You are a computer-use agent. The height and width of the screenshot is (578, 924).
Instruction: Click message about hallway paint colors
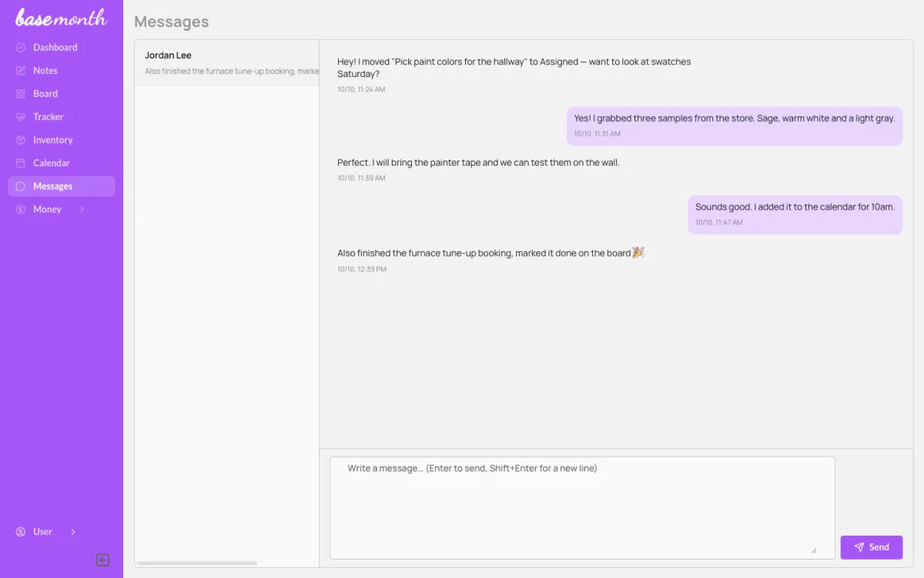pyautogui.click(x=514, y=68)
